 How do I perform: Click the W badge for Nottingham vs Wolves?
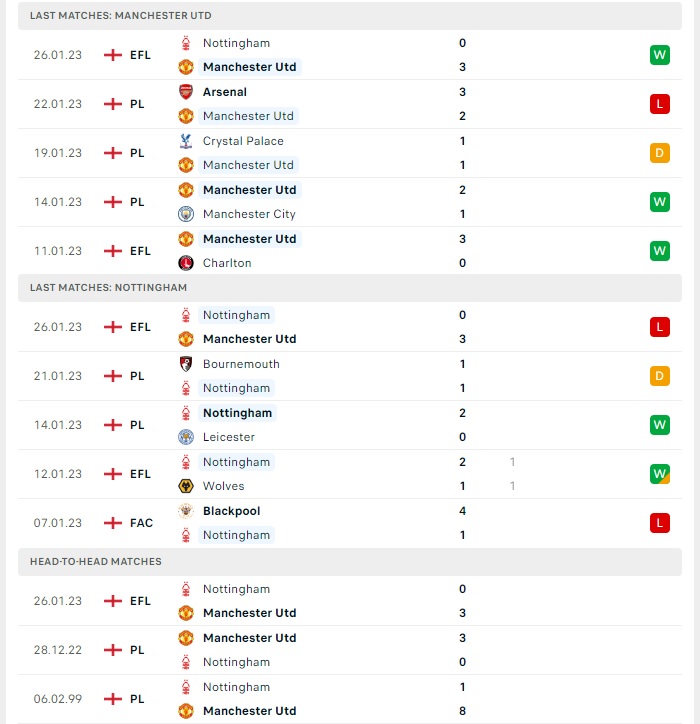click(659, 474)
